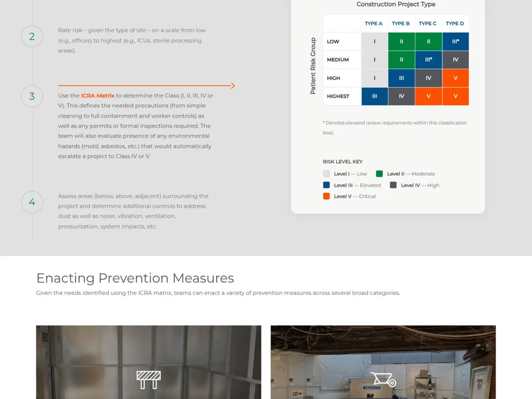This screenshot has height=399, width=532.
Task: Click the HIGH / TYPE B blue III cell
Action: [402, 78]
